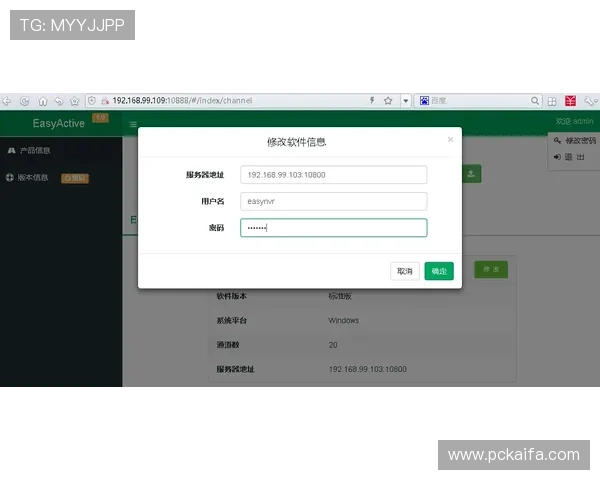600x480 pixels.
Task: Click the undo/restore tab icon
Action: point(59,101)
